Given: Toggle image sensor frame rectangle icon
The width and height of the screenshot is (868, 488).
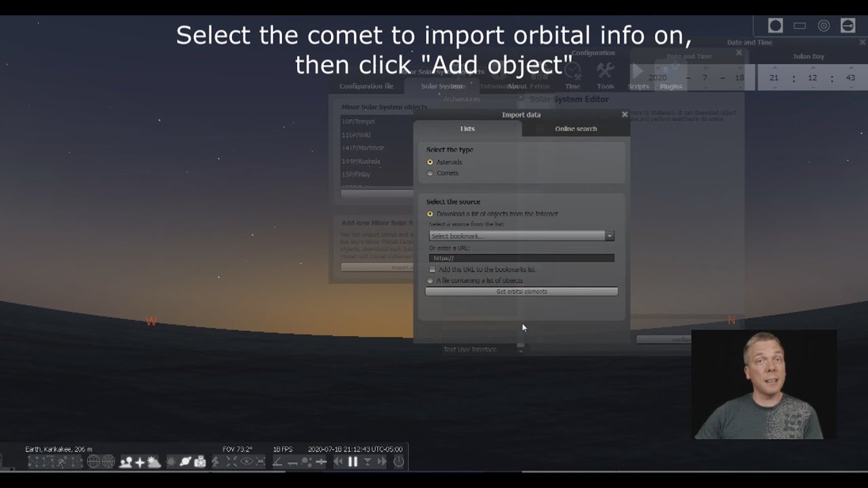Looking at the screenshot, I should tap(800, 26).
